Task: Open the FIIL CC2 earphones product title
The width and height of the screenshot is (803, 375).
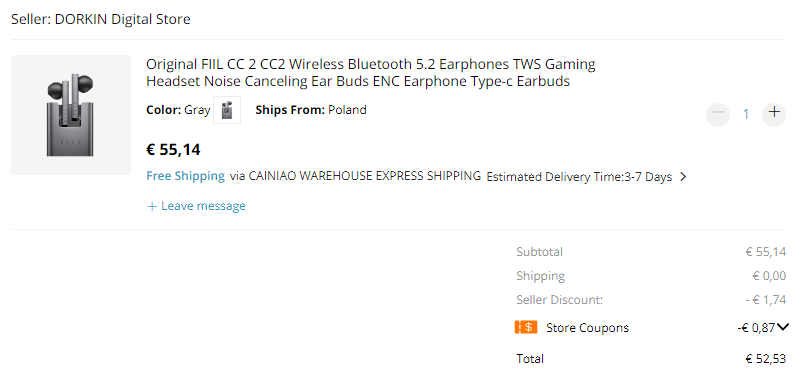Action: tap(371, 73)
